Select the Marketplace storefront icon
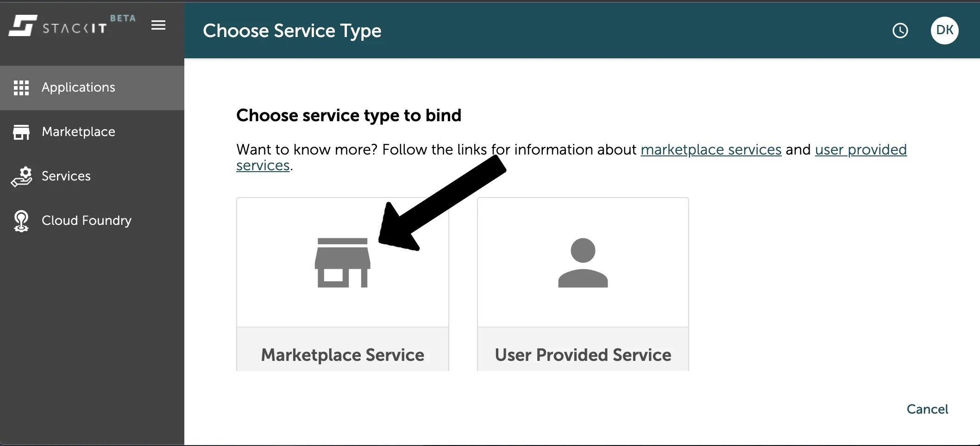The width and height of the screenshot is (980, 446). point(21,131)
